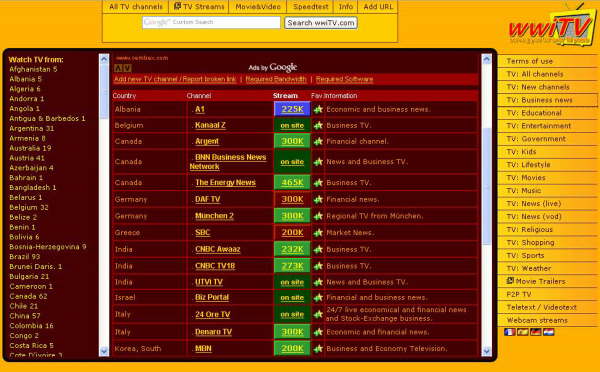Click the wwiTV logo
This screenshot has width=600, height=372.
[x=551, y=25]
